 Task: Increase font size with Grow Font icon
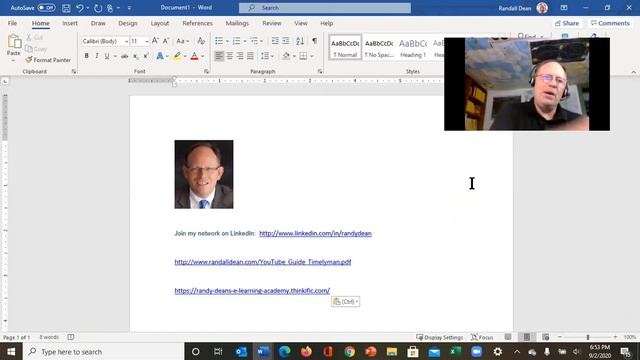click(x=156, y=41)
